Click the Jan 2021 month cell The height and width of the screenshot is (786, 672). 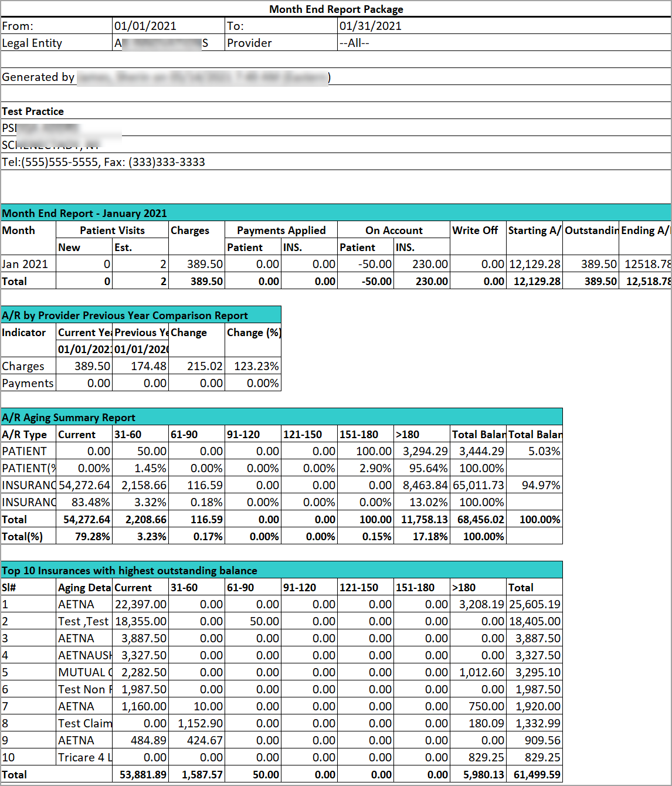tap(25, 265)
